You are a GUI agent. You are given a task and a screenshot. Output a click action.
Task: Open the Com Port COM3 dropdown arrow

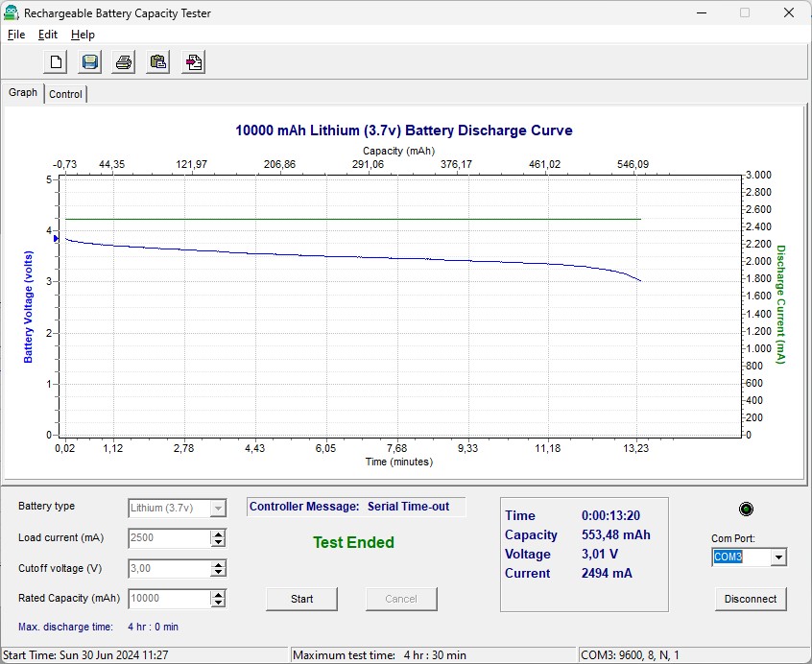pos(777,557)
